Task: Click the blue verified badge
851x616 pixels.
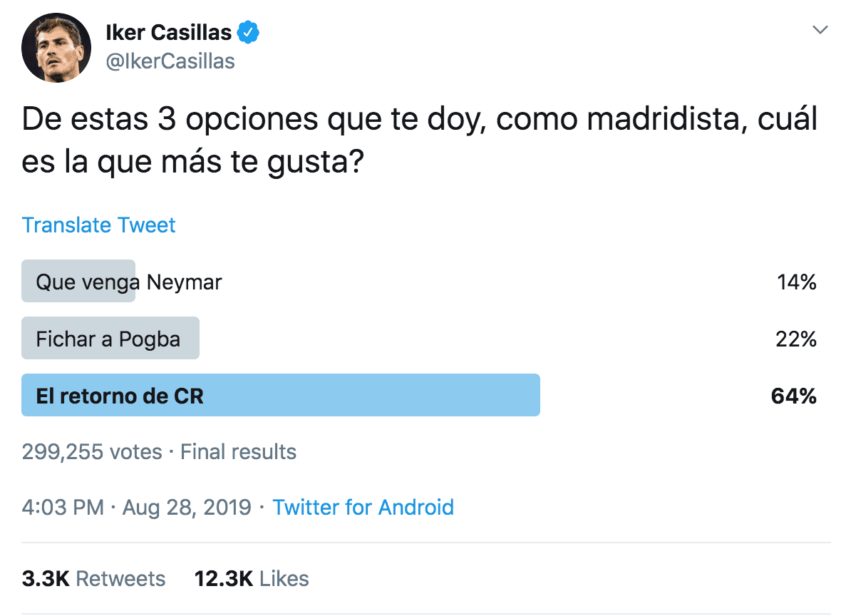Action: tap(248, 32)
